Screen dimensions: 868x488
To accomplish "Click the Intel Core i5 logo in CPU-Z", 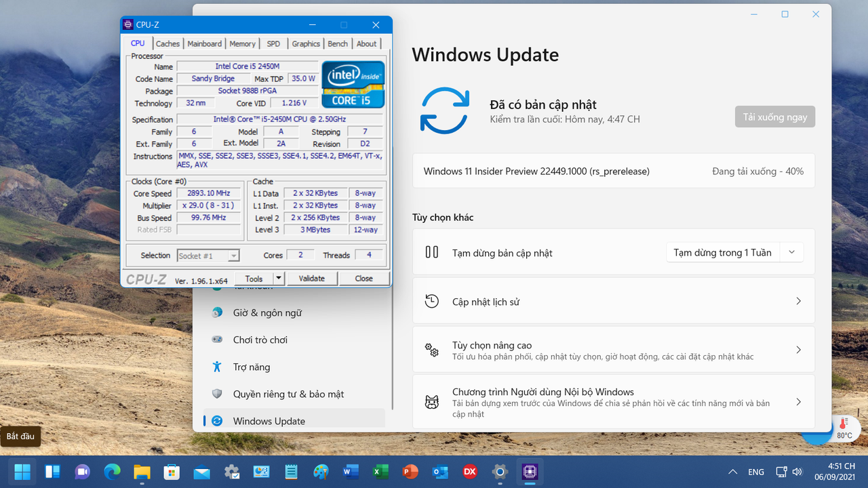I will coord(353,84).
